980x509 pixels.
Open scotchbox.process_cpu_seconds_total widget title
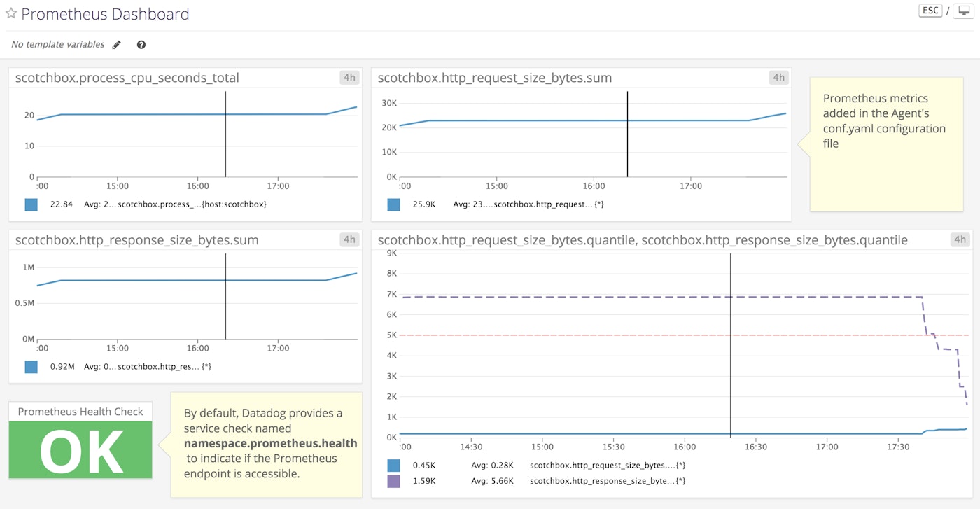127,78
